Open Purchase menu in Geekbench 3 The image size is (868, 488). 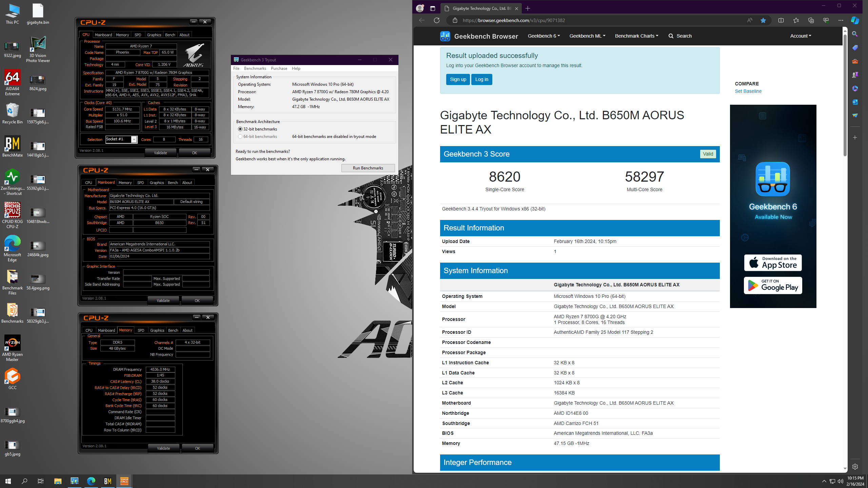click(279, 68)
